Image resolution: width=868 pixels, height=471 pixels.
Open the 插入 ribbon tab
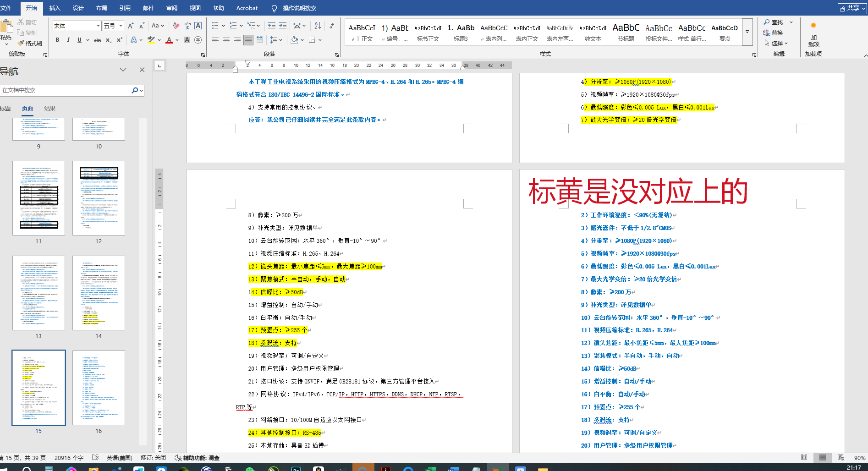click(x=55, y=8)
